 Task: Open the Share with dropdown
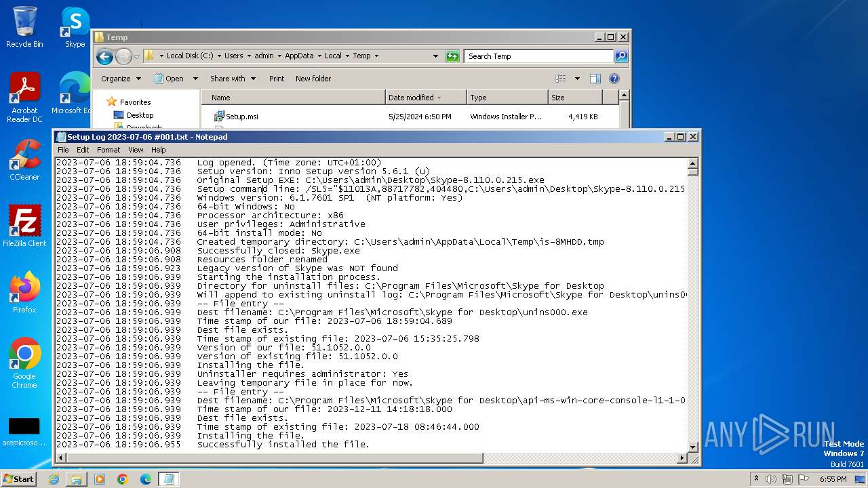(x=233, y=79)
